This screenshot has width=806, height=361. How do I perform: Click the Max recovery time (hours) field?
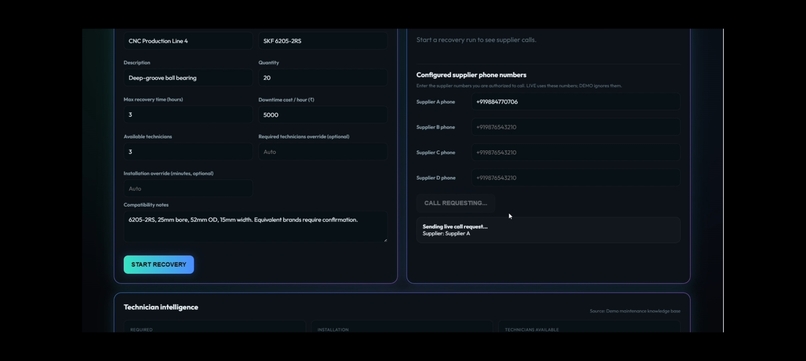[x=188, y=115]
